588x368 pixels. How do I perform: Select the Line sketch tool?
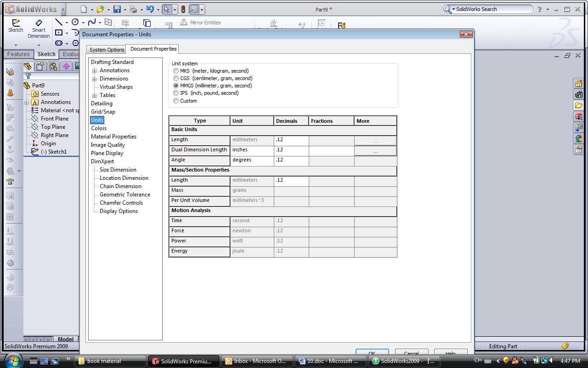click(x=59, y=22)
